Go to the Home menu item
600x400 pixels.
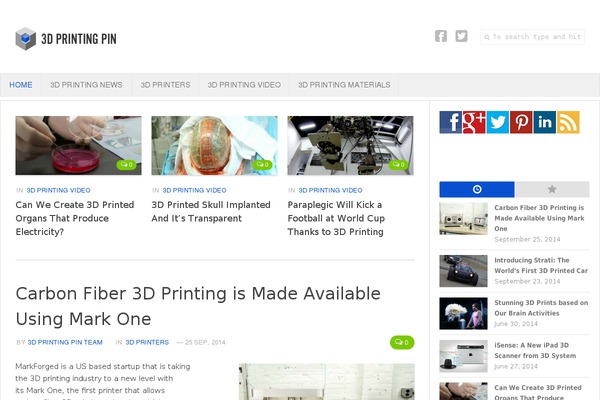pos(21,85)
